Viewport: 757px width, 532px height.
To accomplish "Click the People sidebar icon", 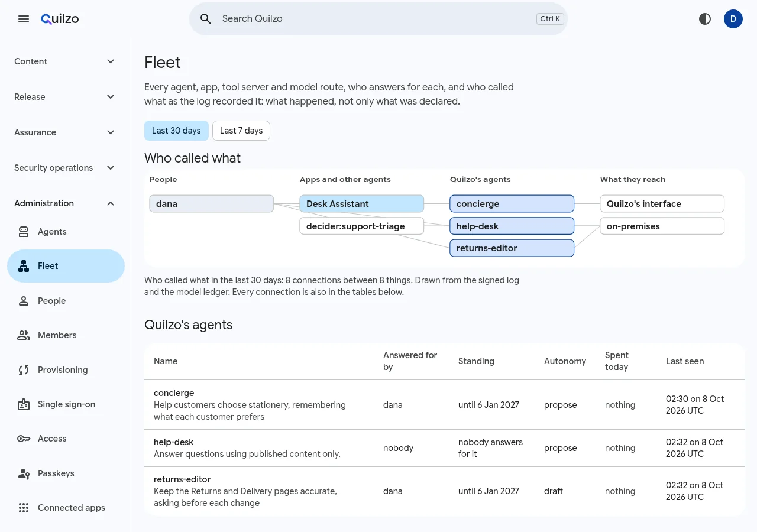I will click(x=24, y=301).
